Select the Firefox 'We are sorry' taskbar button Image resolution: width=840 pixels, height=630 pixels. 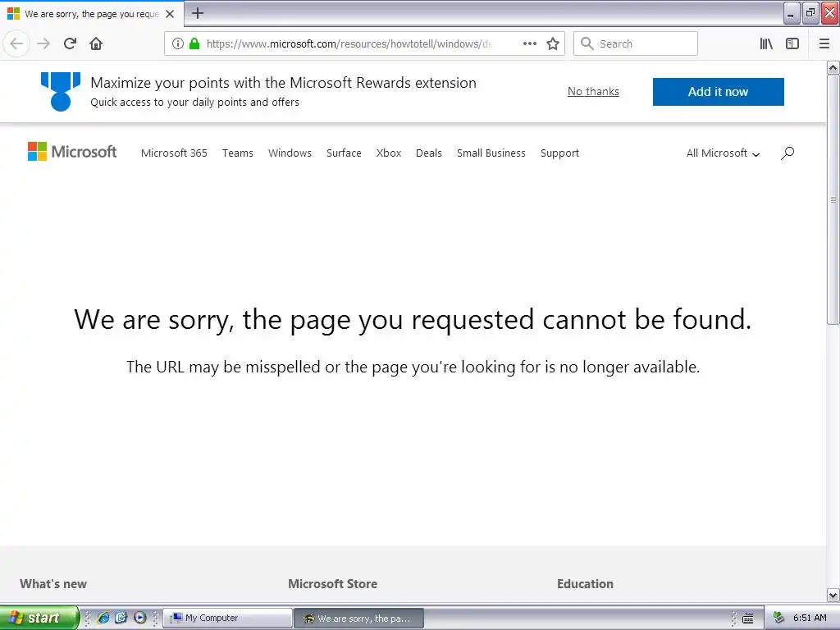[x=359, y=618]
